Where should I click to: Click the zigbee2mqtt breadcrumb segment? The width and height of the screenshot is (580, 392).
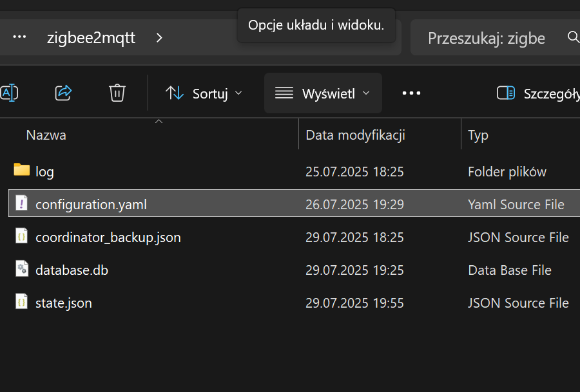91,38
